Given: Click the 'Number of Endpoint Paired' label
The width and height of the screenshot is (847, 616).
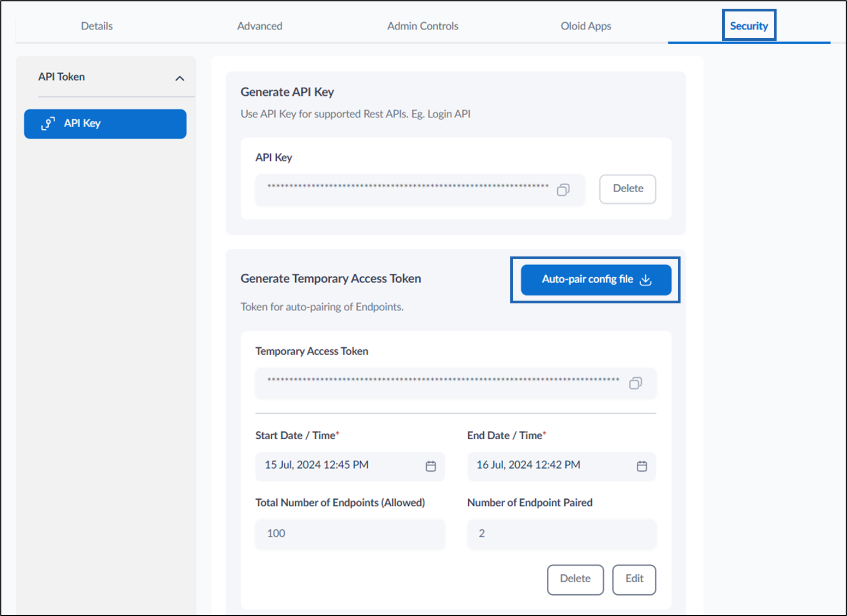Looking at the screenshot, I should (530, 503).
